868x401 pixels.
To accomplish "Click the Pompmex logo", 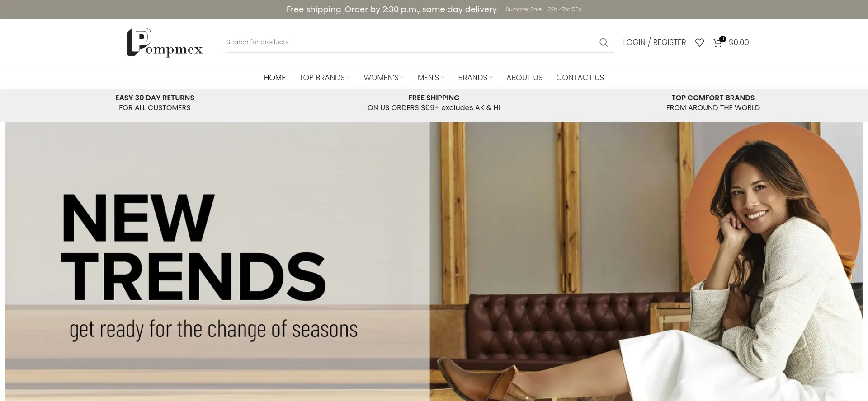I will [165, 42].
